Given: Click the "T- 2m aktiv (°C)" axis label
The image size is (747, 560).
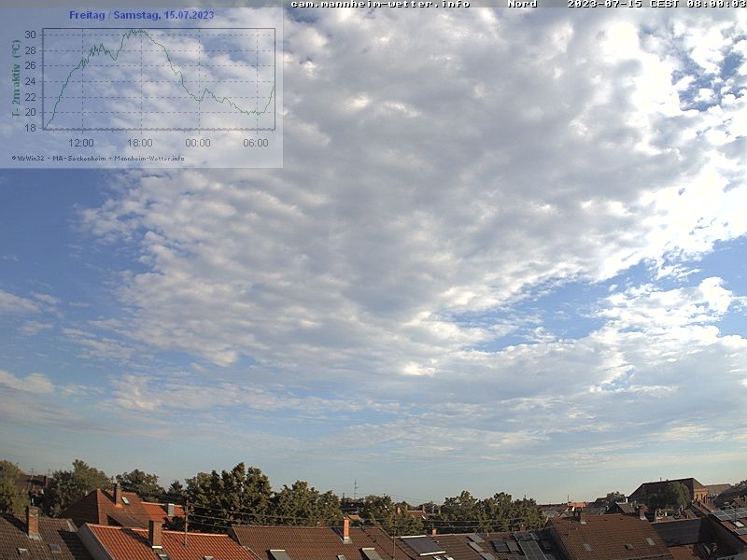Looking at the screenshot, I should 16,79.
